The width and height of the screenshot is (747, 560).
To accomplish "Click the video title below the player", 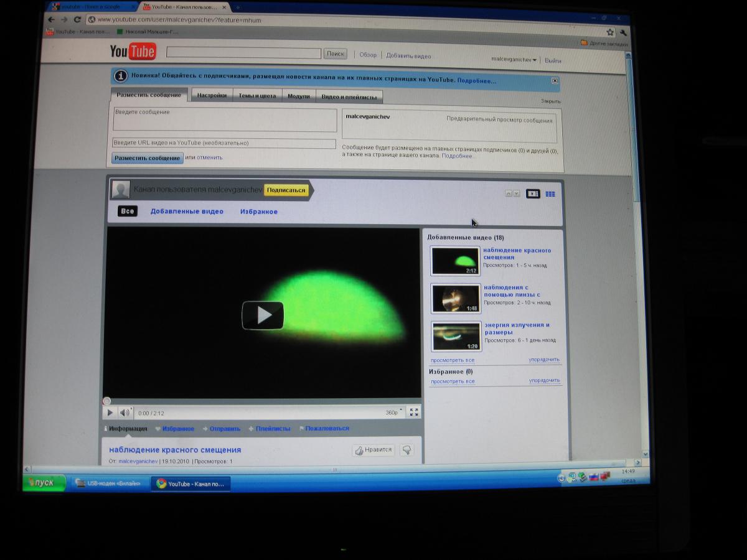I will coord(175,450).
